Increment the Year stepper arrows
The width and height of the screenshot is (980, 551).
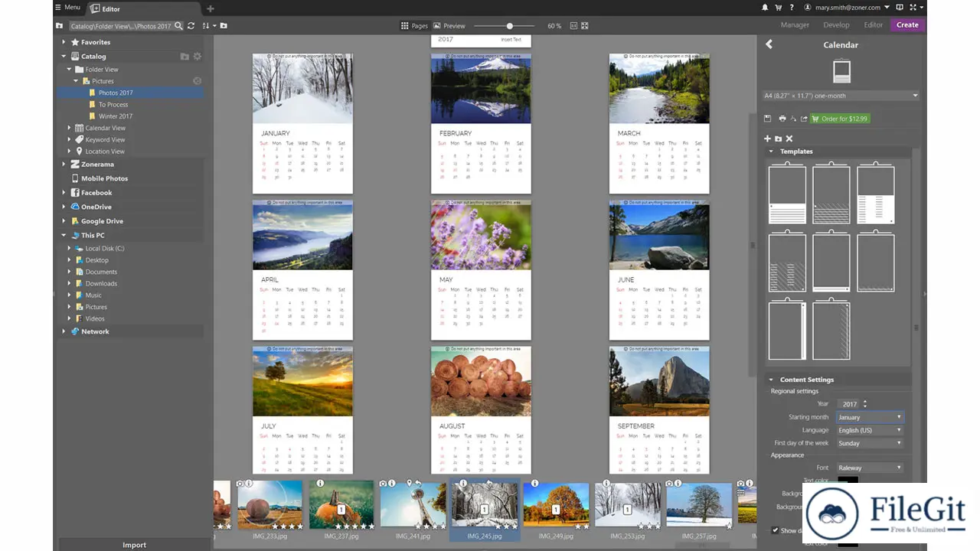(x=865, y=403)
